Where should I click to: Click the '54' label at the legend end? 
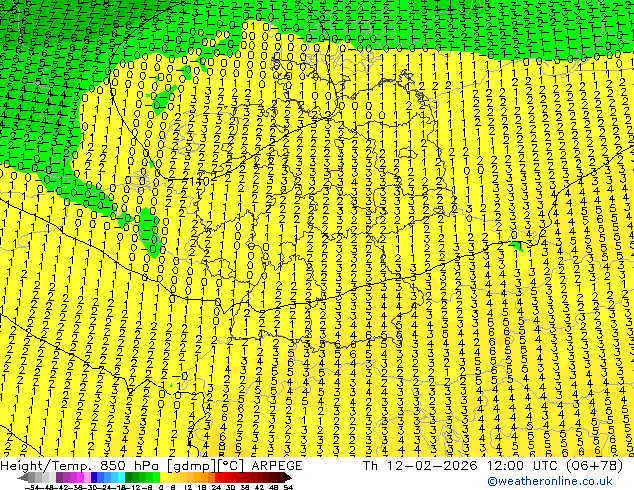(288, 487)
